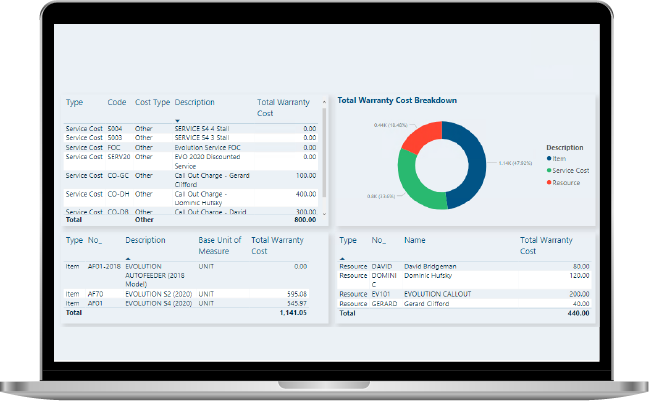Select Call Out Charge - Dominic Hufsky cell

tap(201, 198)
